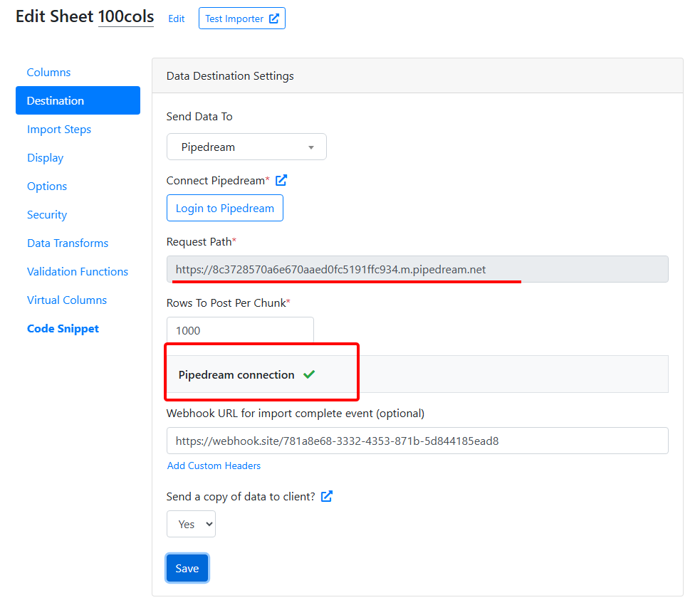Open the Options section
The image size is (700, 610).
[47, 186]
